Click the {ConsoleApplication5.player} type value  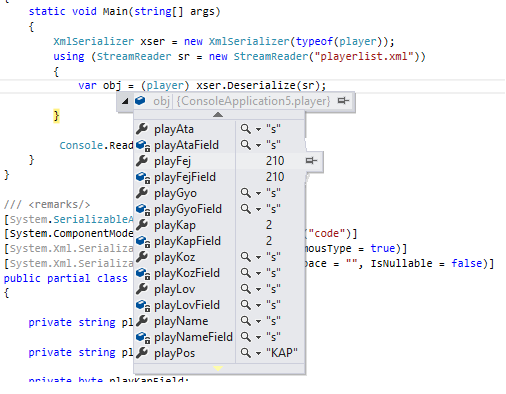click(253, 101)
